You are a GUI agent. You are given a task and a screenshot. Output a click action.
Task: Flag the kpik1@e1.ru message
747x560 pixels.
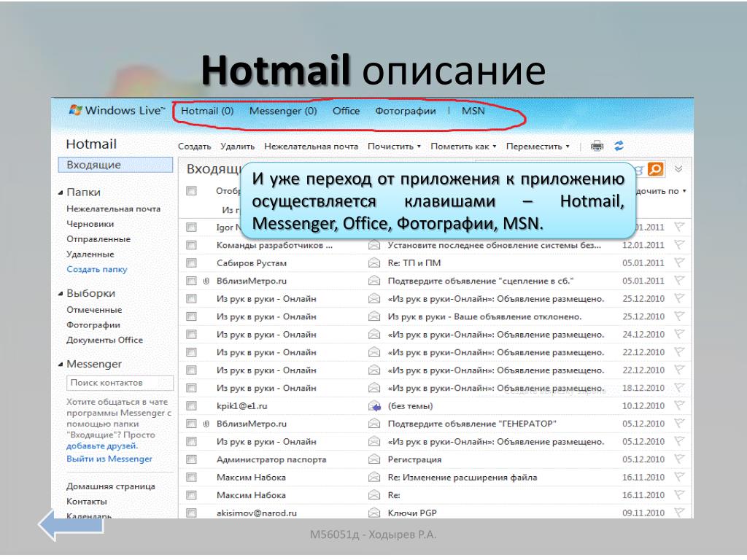[x=679, y=405]
